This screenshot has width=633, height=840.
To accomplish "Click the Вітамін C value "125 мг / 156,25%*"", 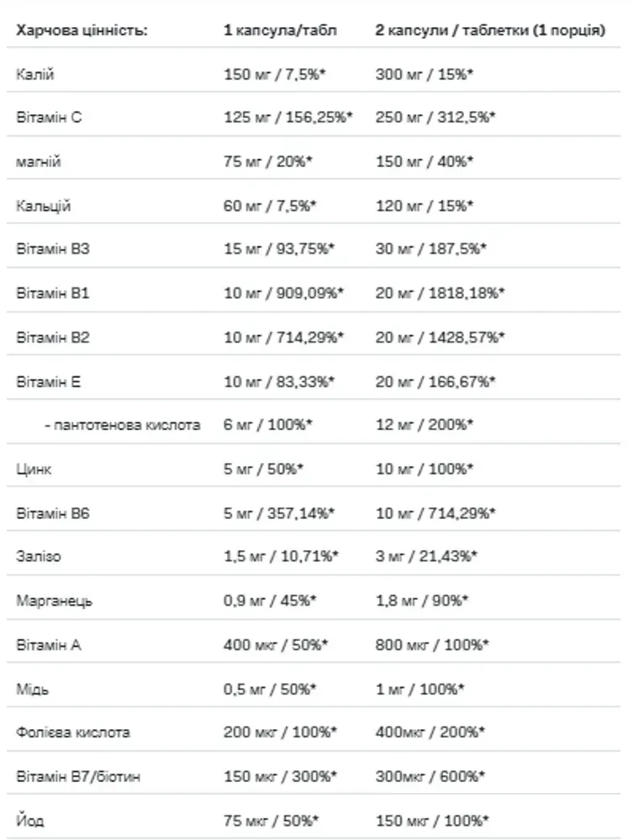I will coord(287,118).
